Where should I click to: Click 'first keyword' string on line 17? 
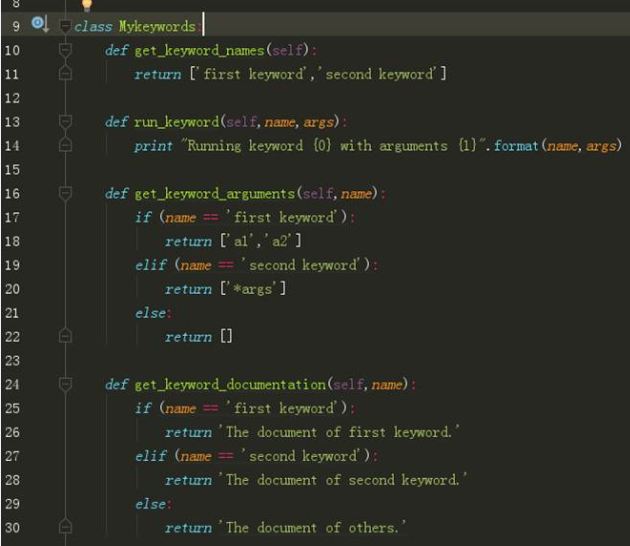(x=282, y=217)
